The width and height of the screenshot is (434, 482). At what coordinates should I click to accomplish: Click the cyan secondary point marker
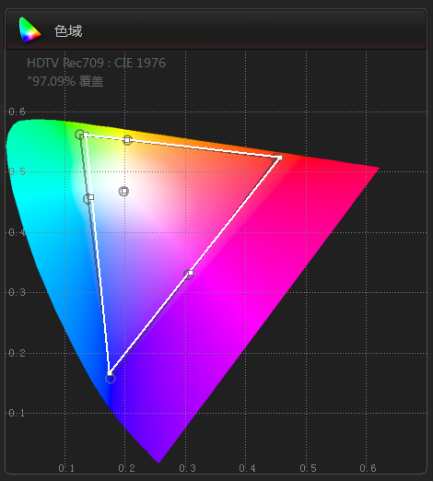point(89,198)
